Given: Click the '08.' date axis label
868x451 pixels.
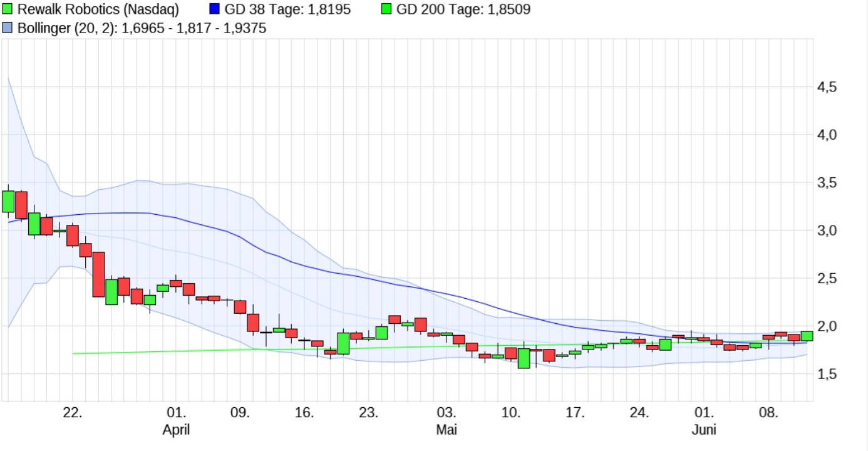Looking at the screenshot, I should coord(768,413).
